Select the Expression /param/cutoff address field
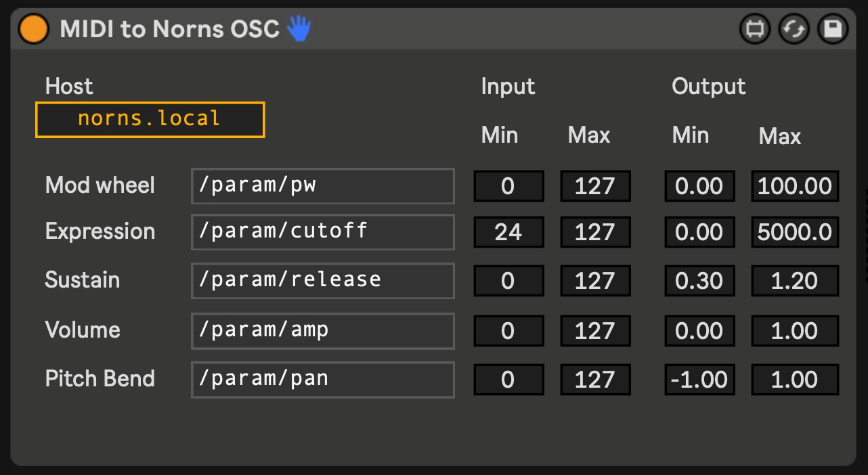 point(322,232)
